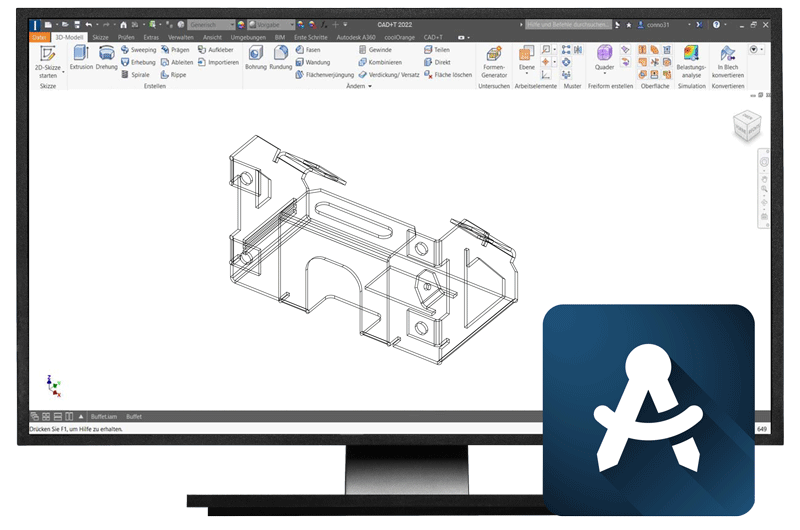Switch to the Ansicht tab
The image size is (800, 530).
click(x=212, y=37)
